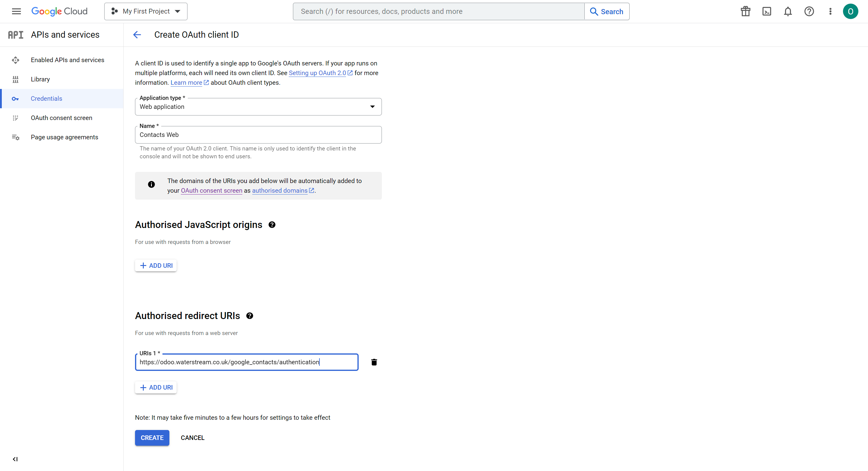Click the Enabled APIs diamond icon
The image size is (868, 471).
point(15,60)
